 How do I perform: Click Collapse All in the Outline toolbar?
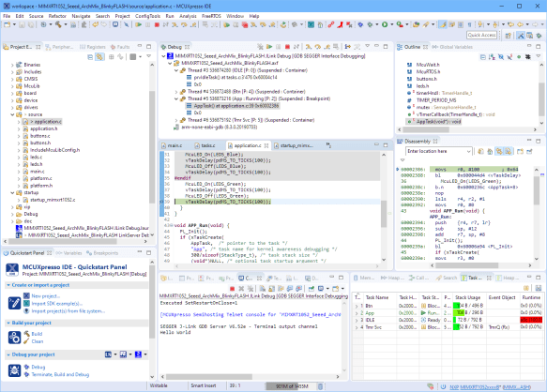coord(483,57)
